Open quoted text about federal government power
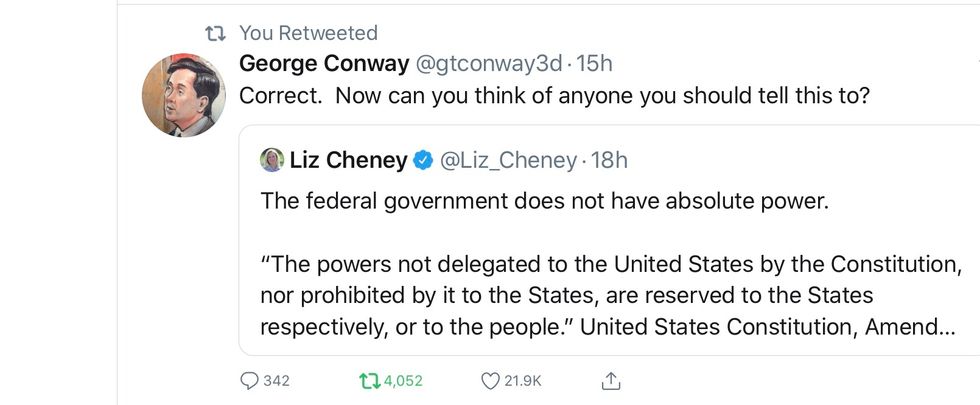 545,200
